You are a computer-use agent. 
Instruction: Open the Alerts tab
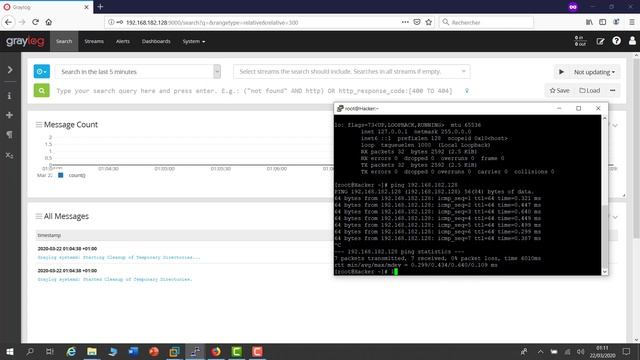coord(122,41)
